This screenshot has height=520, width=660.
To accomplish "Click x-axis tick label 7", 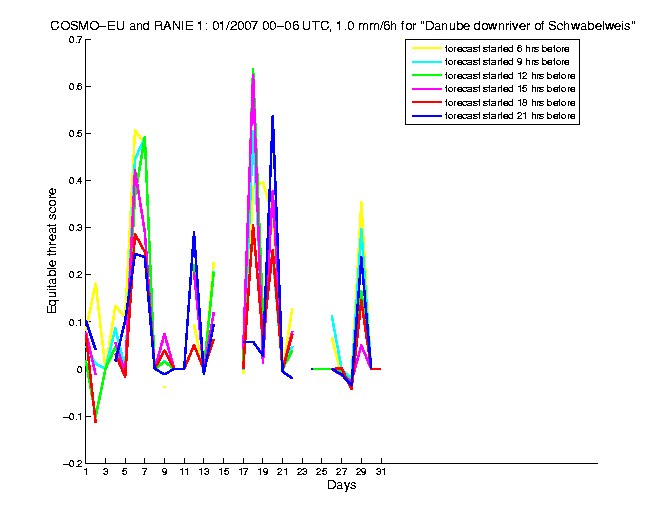I will click(144, 472).
